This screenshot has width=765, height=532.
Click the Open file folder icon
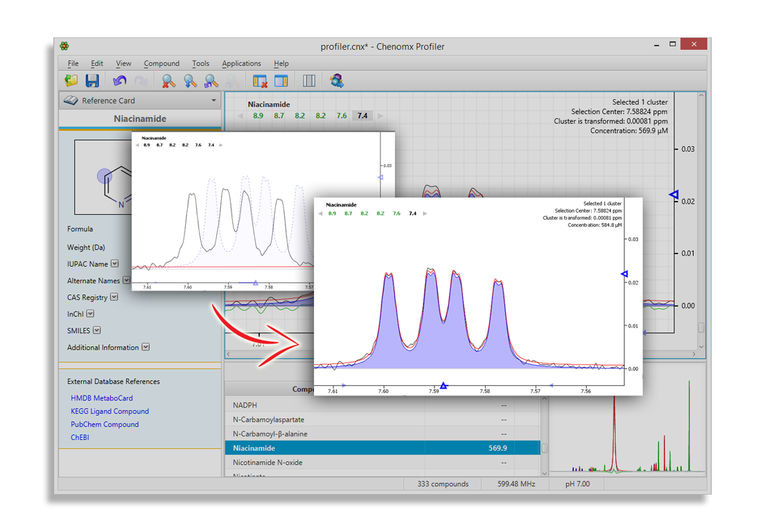click(71, 81)
